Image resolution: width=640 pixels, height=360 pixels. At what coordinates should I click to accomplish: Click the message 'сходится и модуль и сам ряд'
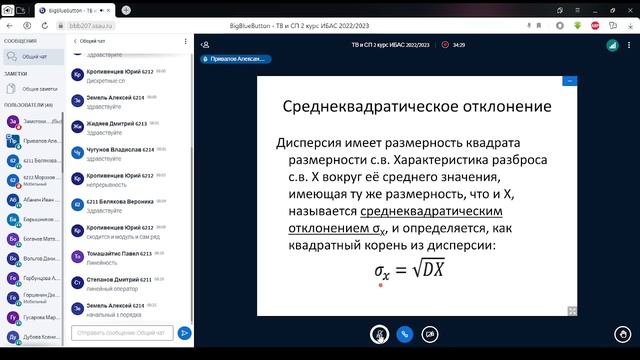click(x=123, y=237)
